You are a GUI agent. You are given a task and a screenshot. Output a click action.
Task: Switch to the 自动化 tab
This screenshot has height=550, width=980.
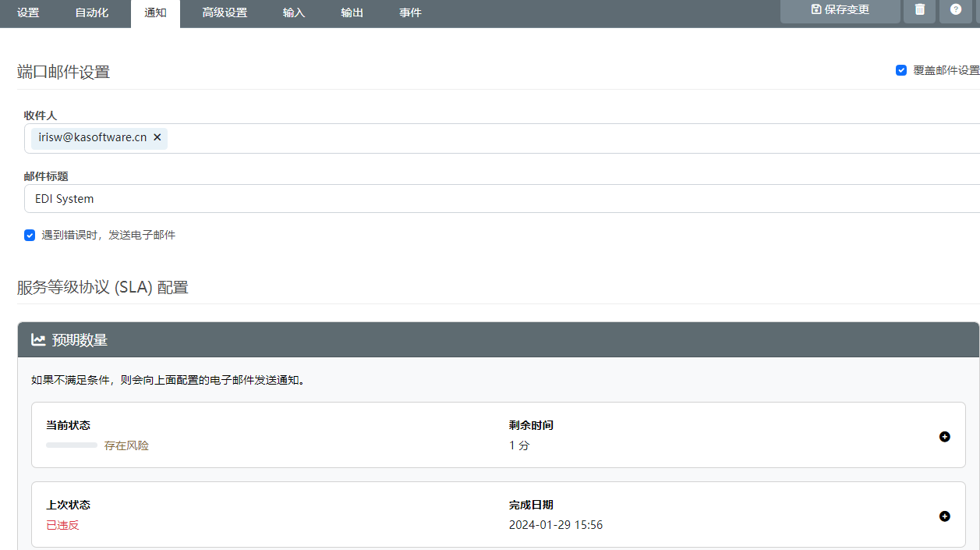coord(92,12)
